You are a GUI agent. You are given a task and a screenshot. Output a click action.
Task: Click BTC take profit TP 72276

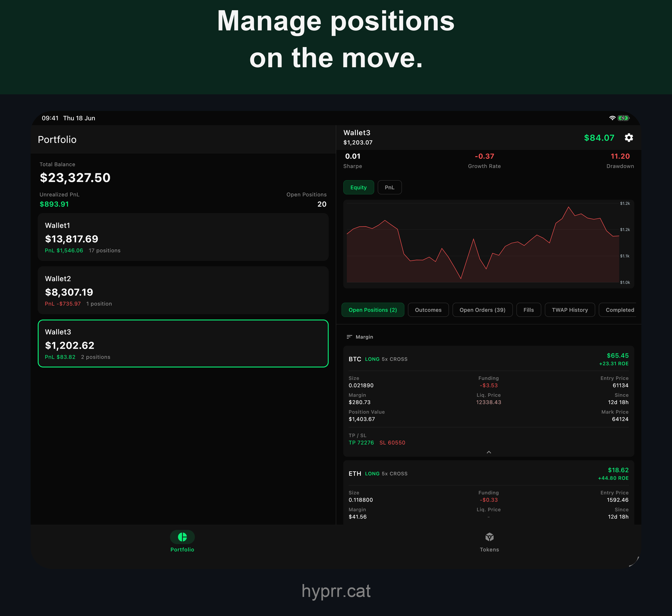pos(361,443)
